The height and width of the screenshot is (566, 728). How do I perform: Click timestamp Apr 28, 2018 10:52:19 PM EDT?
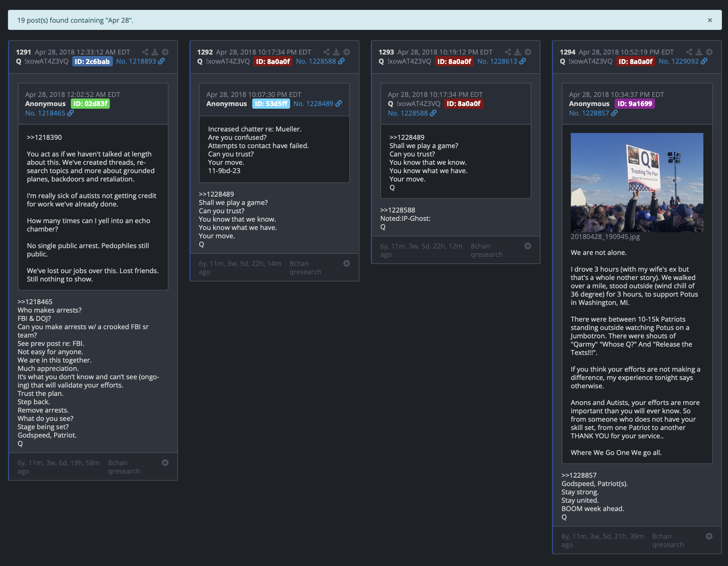(626, 52)
